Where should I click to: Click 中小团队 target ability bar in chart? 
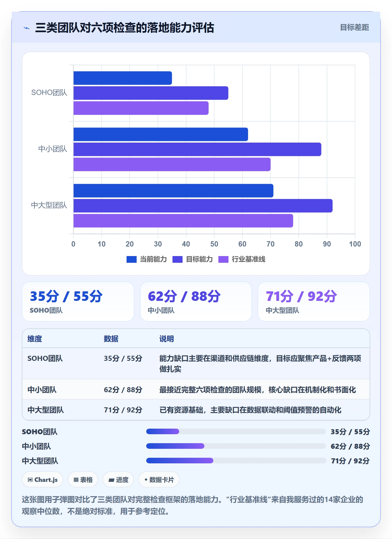197,149
